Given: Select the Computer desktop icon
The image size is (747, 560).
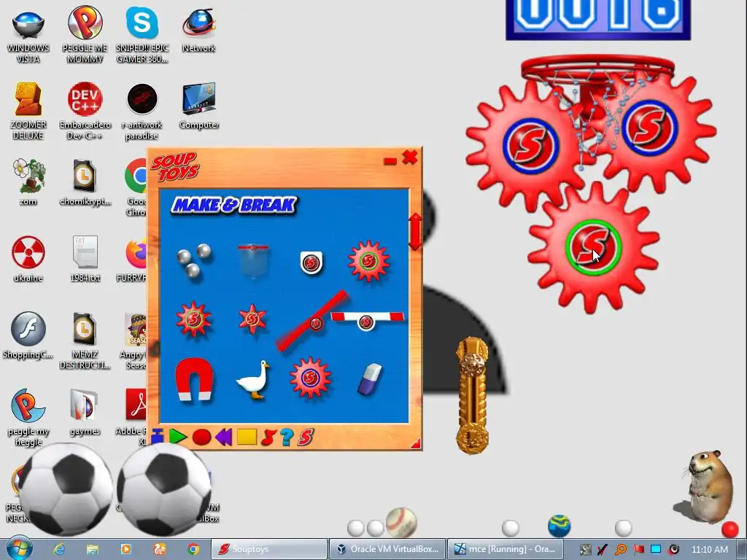Looking at the screenshot, I should pos(198,106).
